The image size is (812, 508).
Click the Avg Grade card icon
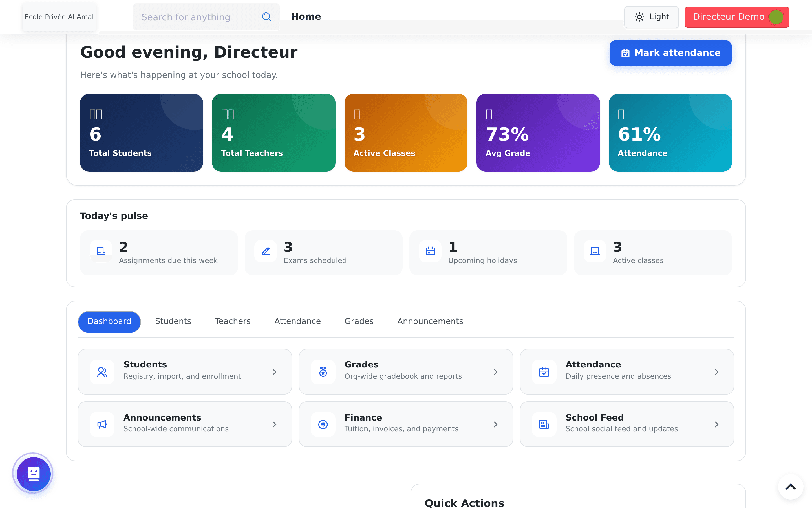(489, 114)
